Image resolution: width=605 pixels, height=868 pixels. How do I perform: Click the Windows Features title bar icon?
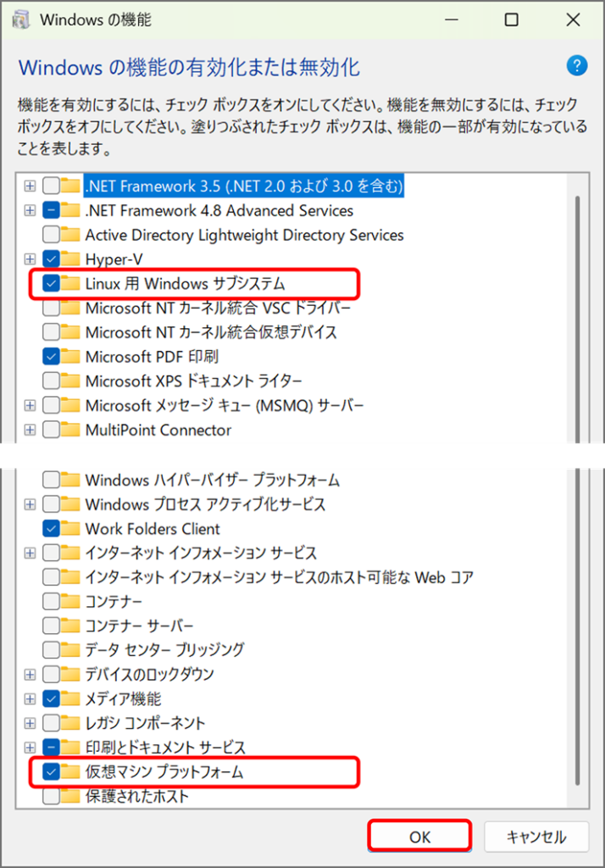pos(22,19)
